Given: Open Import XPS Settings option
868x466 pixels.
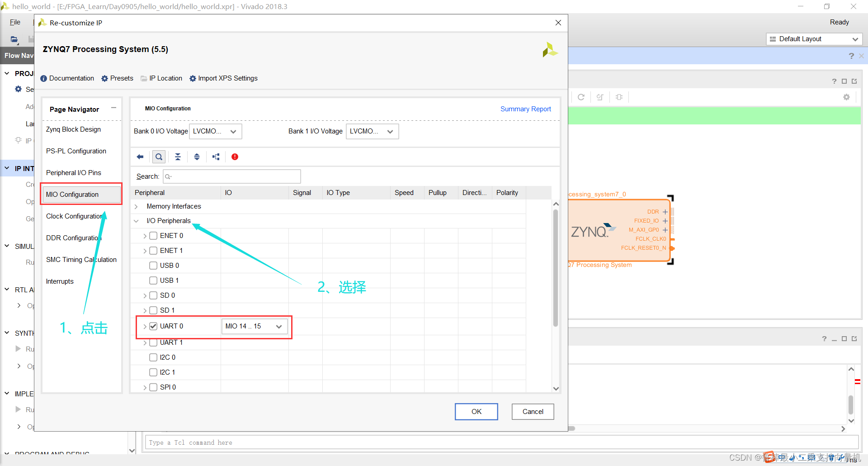Looking at the screenshot, I should tap(223, 78).
